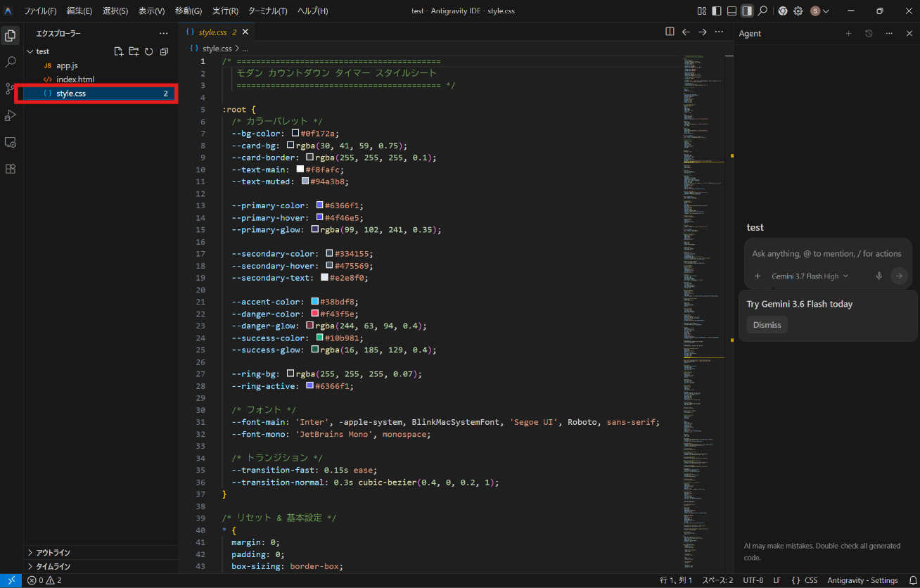Click the Ask anything Agent input field
Image resolution: width=920 pixels, height=588 pixels.
[826, 254]
